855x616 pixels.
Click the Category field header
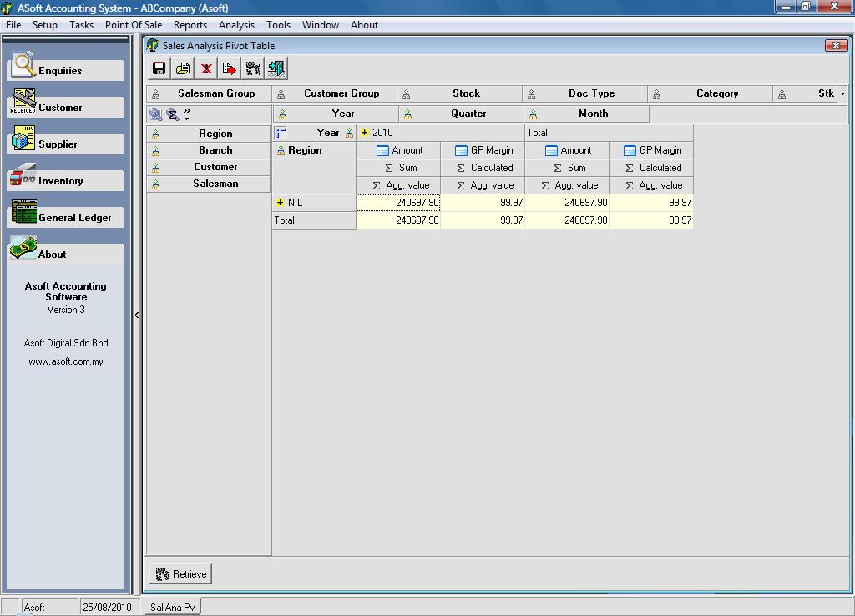click(710, 93)
